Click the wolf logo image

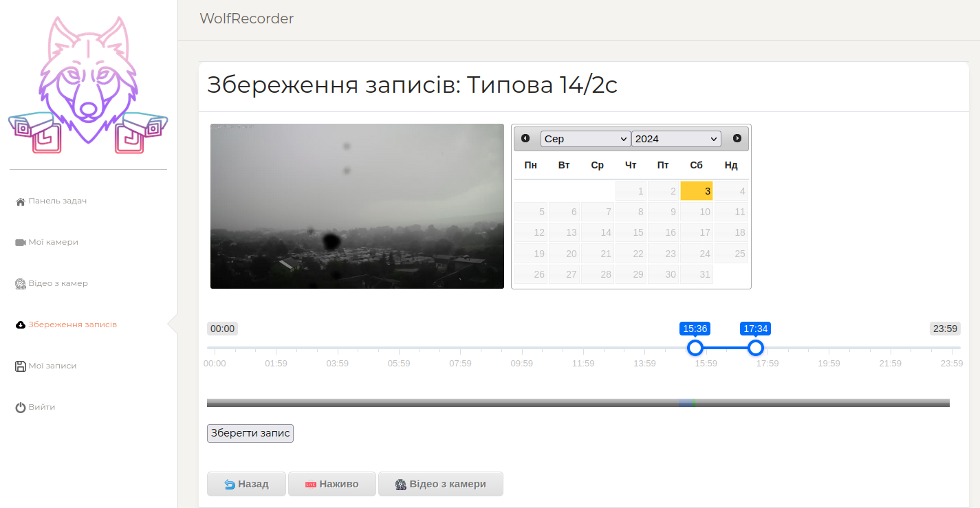tap(88, 84)
